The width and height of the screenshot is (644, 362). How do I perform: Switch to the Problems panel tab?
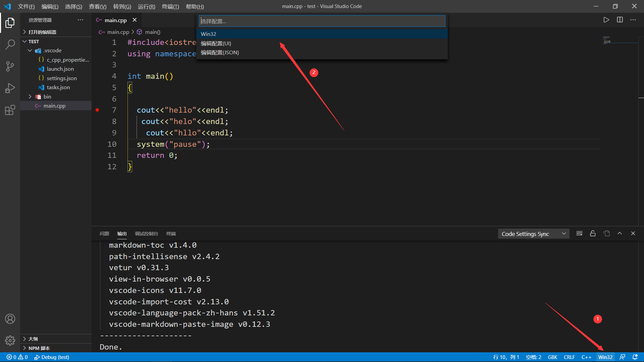point(104,234)
